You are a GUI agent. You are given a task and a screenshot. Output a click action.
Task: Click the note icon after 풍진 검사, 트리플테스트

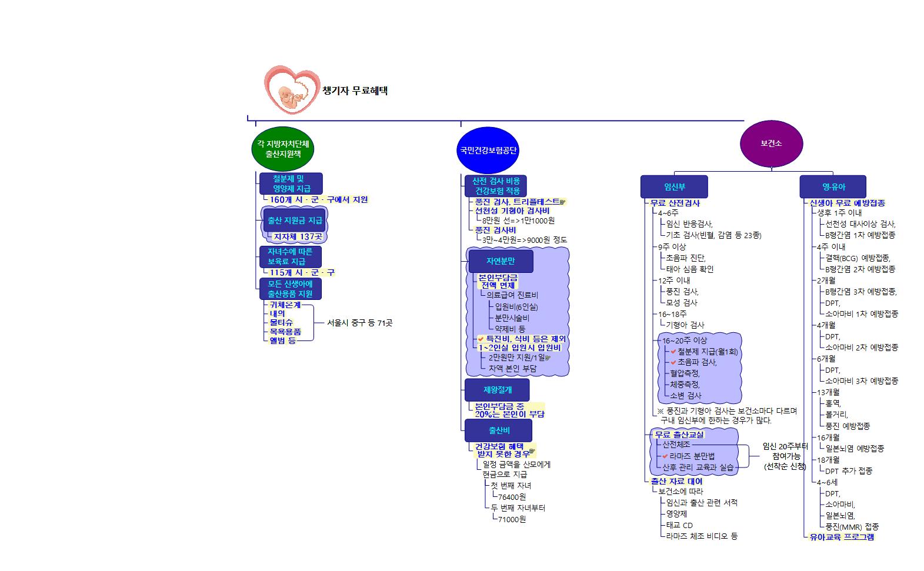(563, 202)
